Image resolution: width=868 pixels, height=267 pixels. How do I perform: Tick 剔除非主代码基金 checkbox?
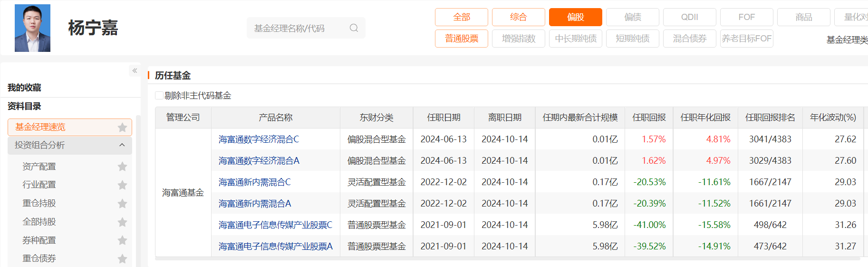[x=159, y=96]
